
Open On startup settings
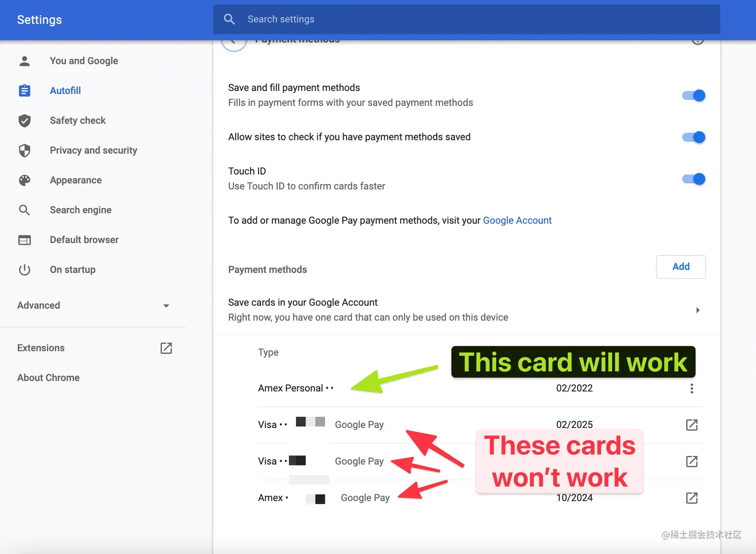[x=73, y=270]
